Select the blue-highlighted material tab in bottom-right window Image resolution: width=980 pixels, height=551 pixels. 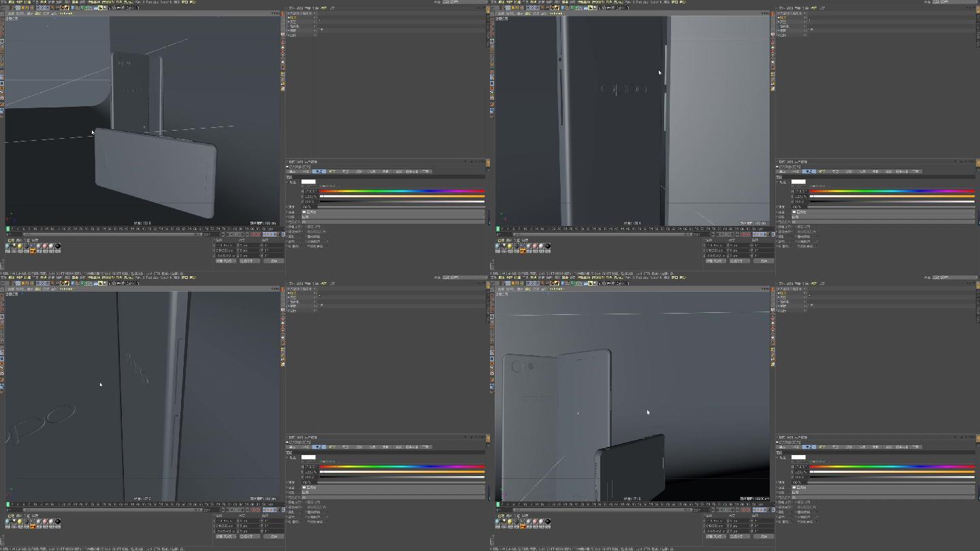(809, 447)
